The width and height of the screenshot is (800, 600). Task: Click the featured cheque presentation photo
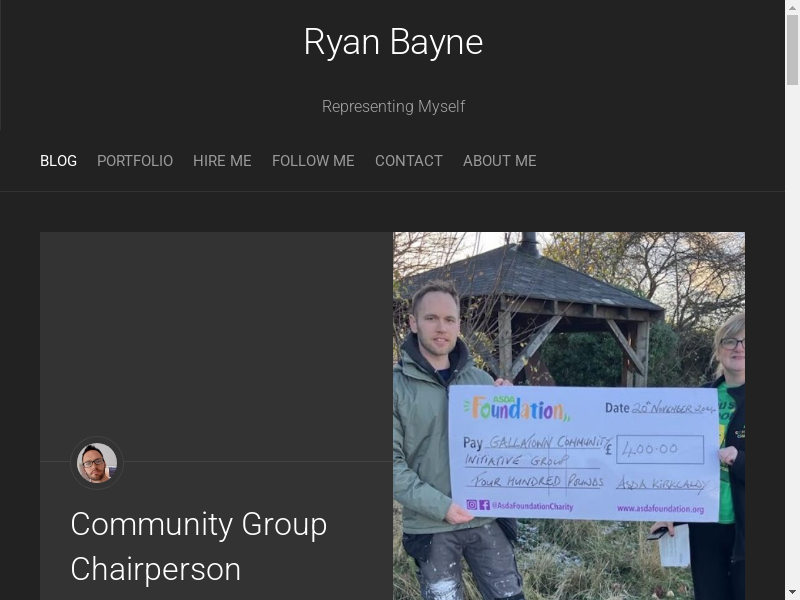pyautogui.click(x=568, y=300)
